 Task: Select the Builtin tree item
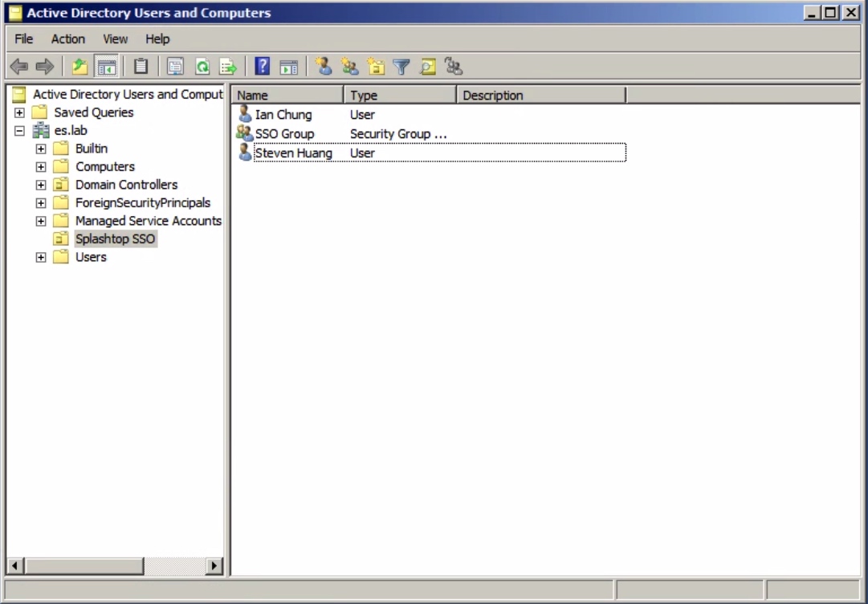pos(92,149)
